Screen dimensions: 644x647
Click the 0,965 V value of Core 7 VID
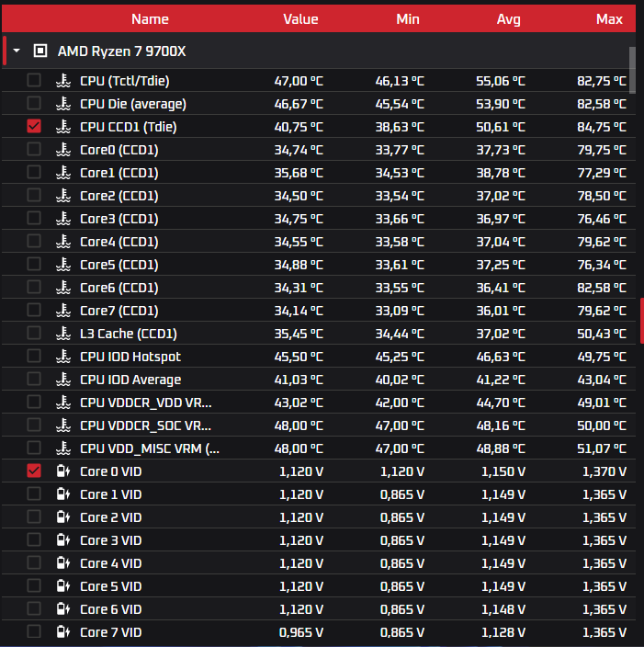(x=301, y=632)
